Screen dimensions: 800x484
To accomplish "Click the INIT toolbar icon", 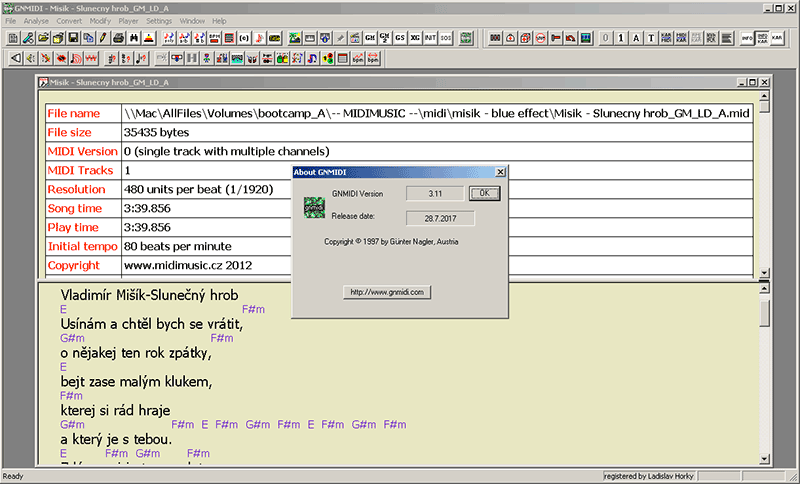I will 430,38.
